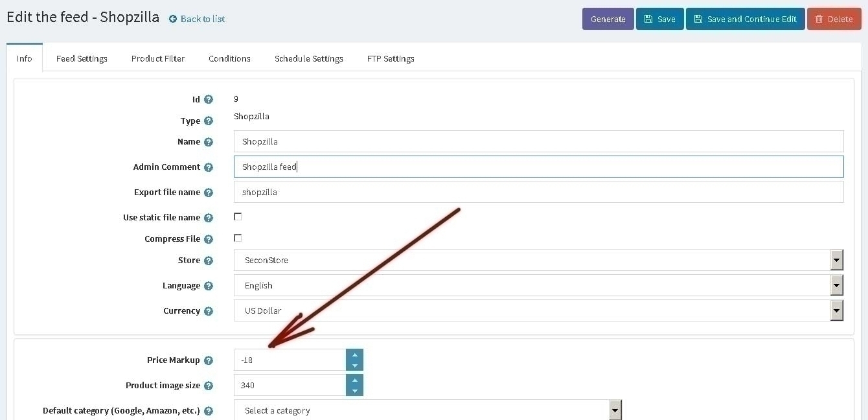Click Save and Continue Edit button
The width and height of the screenshot is (868, 420).
(x=745, y=19)
